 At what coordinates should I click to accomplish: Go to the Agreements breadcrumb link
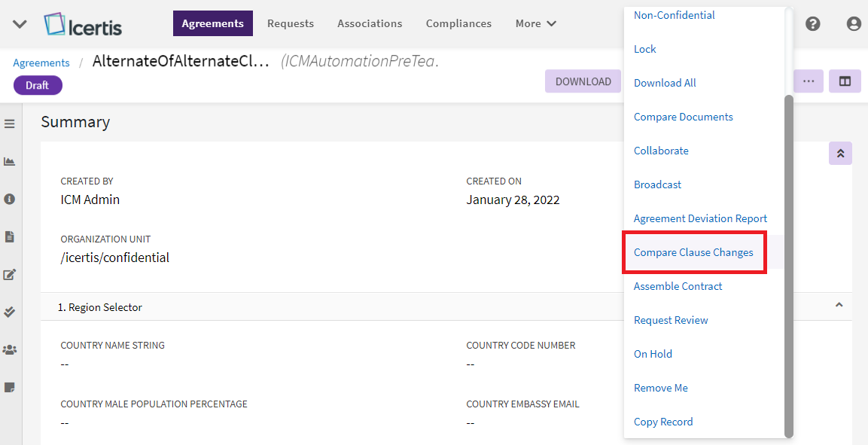coord(41,63)
